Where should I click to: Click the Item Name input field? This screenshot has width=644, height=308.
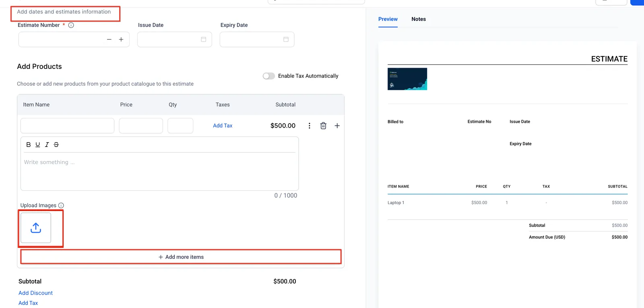pyautogui.click(x=67, y=126)
